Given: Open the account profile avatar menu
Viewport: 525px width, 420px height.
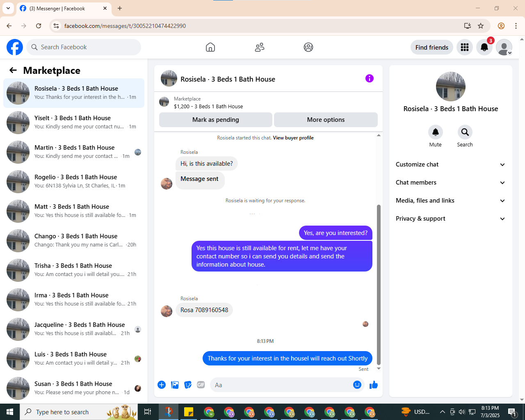Looking at the screenshot, I should click(504, 47).
